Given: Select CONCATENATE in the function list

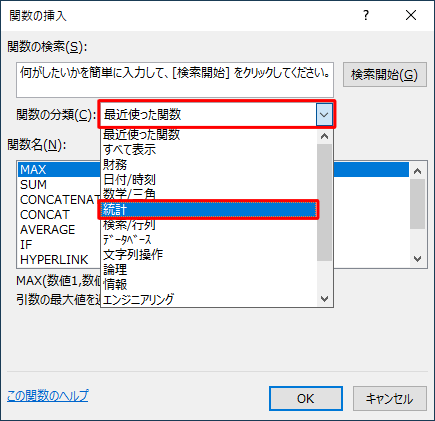Looking at the screenshot, I should pyautogui.click(x=59, y=200).
